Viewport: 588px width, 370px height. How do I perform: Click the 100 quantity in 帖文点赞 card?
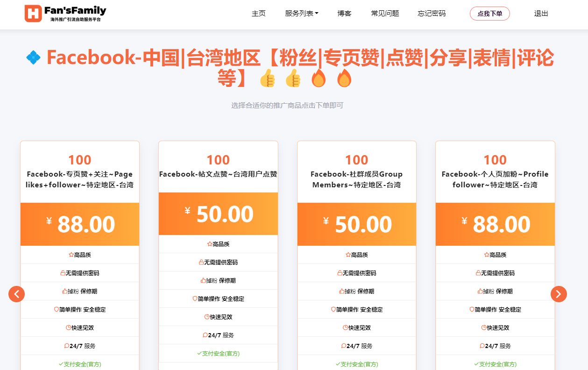pyautogui.click(x=218, y=160)
